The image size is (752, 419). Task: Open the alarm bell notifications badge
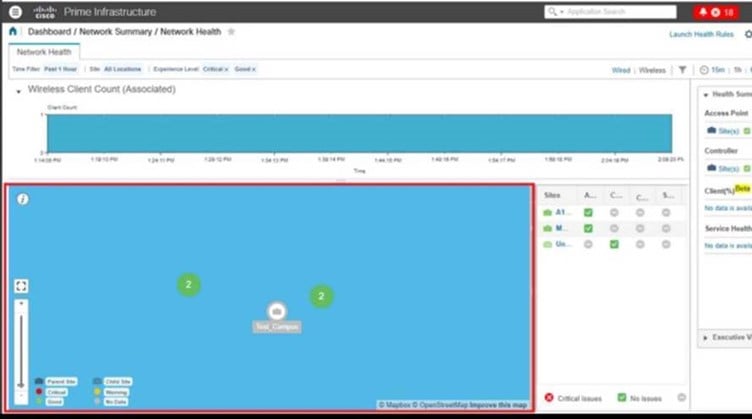[717, 12]
